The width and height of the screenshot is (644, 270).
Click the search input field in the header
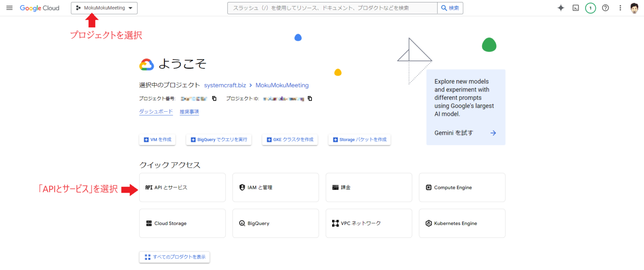(332, 8)
